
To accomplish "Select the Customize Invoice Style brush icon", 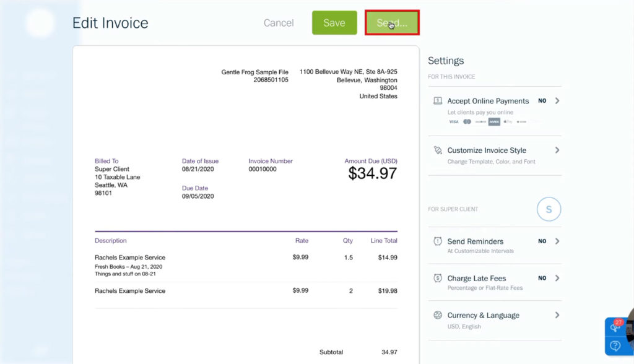I will point(438,150).
